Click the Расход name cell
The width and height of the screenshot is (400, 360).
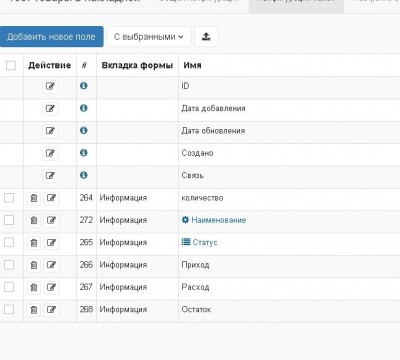(x=195, y=287)
